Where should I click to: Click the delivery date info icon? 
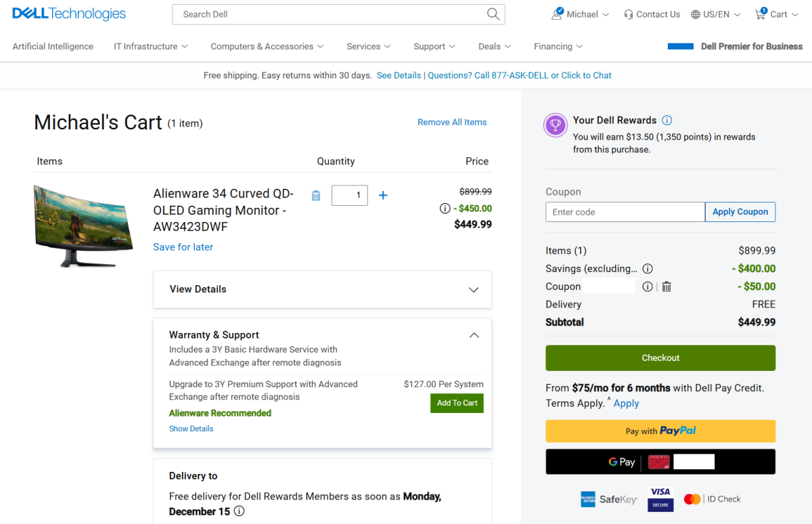[239, 511]
